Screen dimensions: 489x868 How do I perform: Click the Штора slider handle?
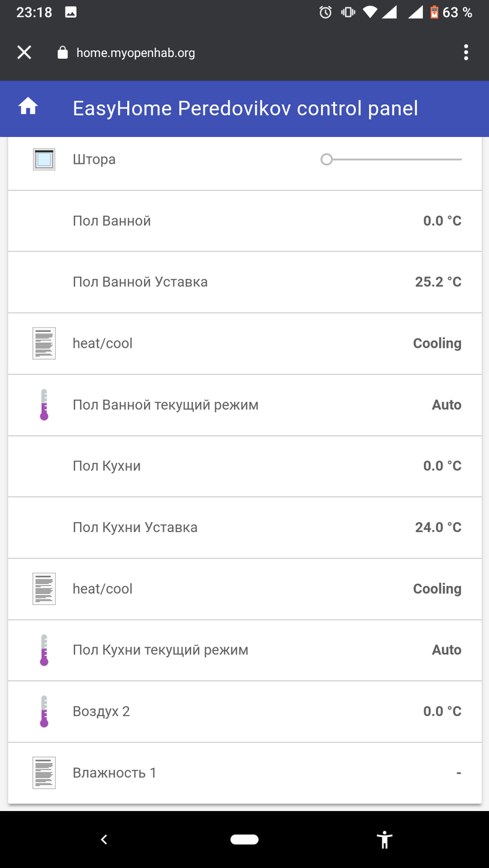326,159
